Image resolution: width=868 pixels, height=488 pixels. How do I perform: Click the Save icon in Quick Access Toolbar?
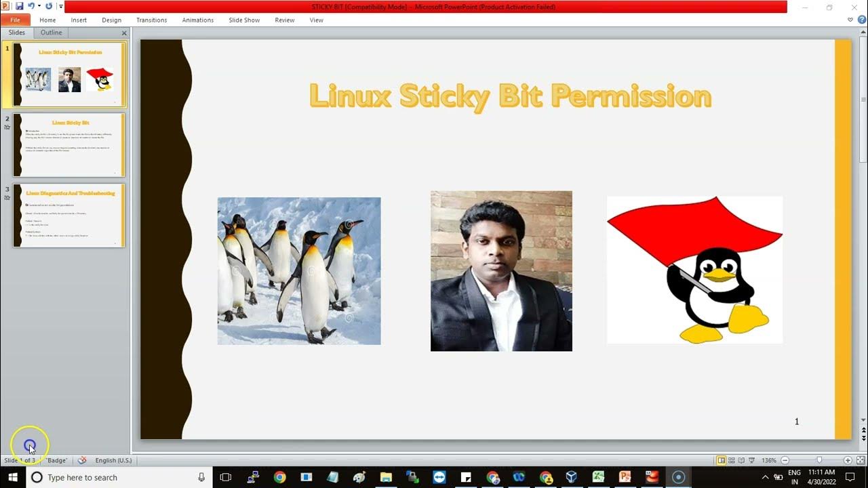(19, 6)
